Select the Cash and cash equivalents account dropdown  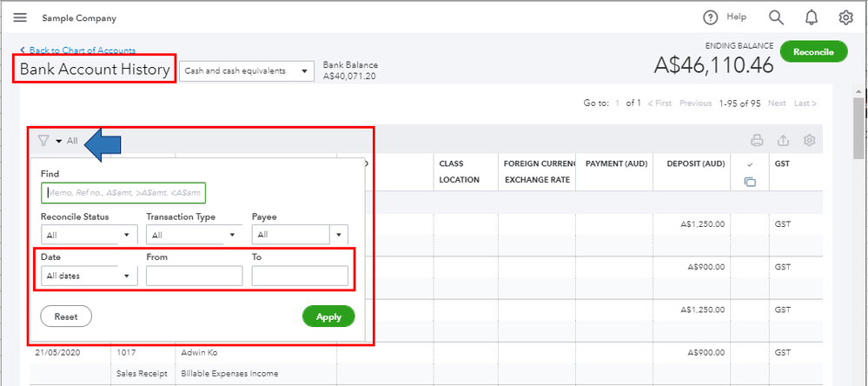[247, 71]
